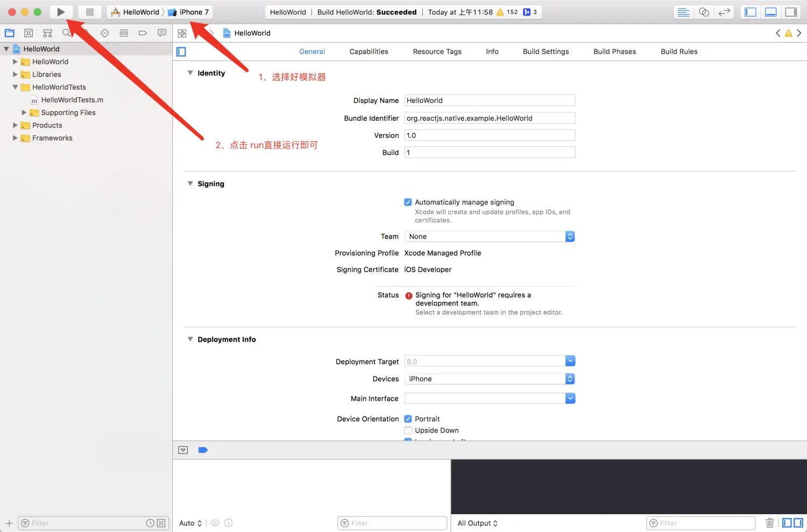Expand the Supporting Files folder
Image resolution: width=807 pixels, height=532 pixels.
(x=24, y=112)
